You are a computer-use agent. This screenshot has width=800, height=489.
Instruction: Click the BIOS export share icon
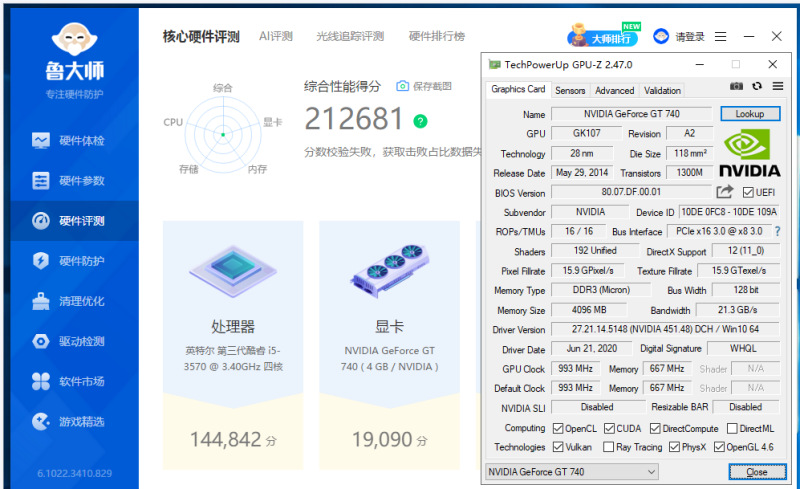(724, 191)
